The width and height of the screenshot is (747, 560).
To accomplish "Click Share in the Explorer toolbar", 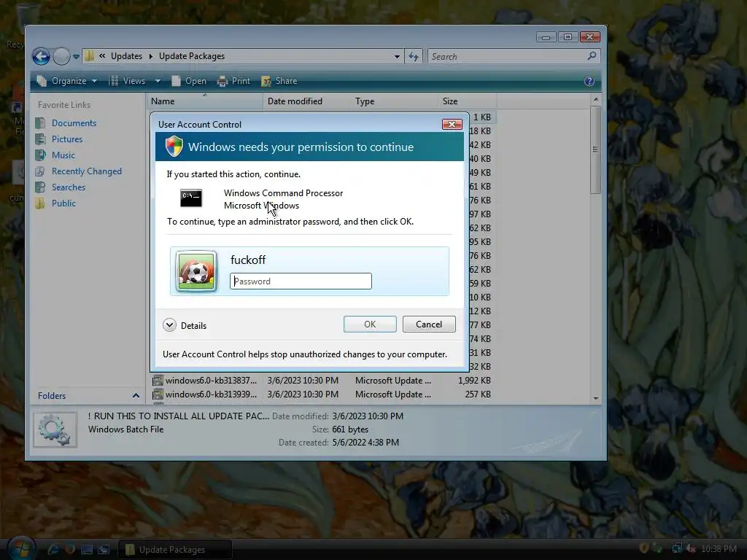I will pyautogui.click(x=279, y=81).
